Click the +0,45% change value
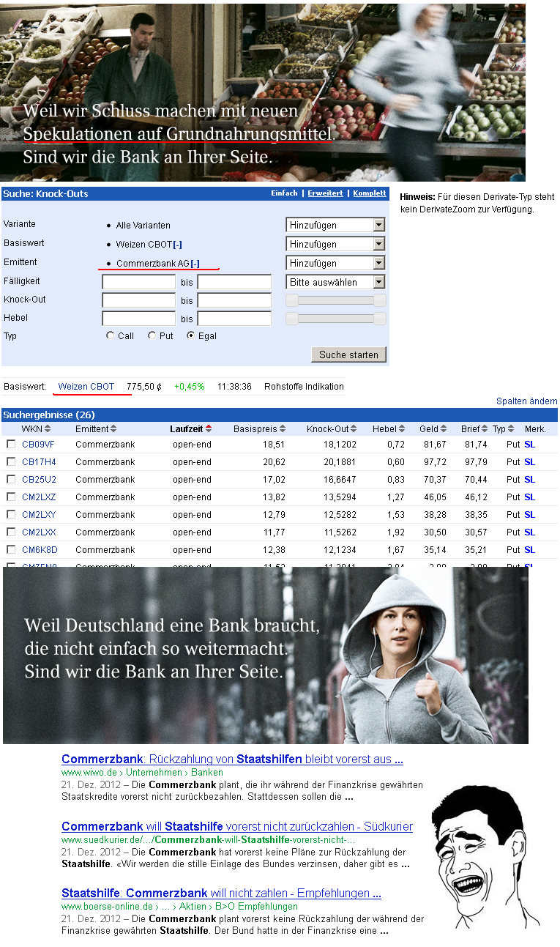This screenshot has height=947, width=560. [x=190, y=387]
